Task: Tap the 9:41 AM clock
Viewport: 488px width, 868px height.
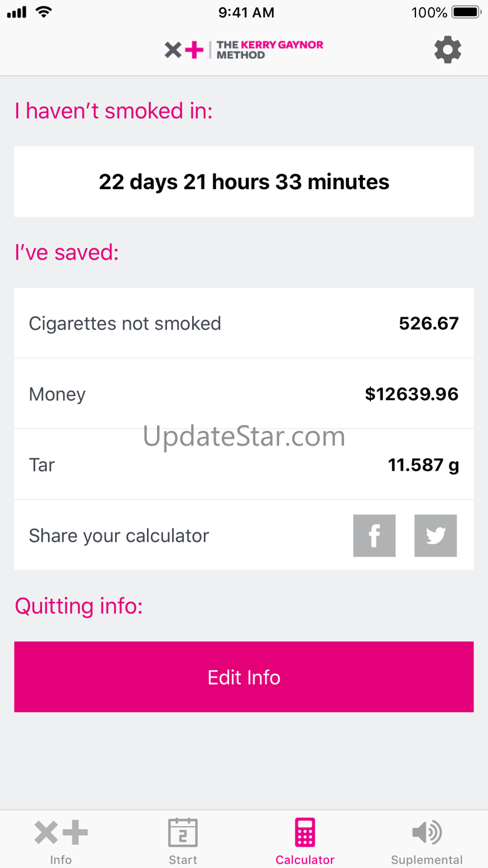Action: click(x=247, y=12)
